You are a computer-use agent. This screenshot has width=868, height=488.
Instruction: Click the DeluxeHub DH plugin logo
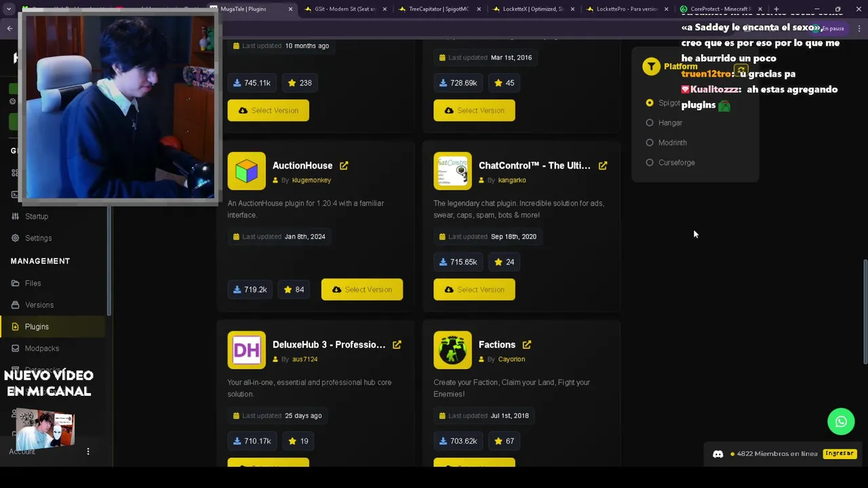click(247, 350)
